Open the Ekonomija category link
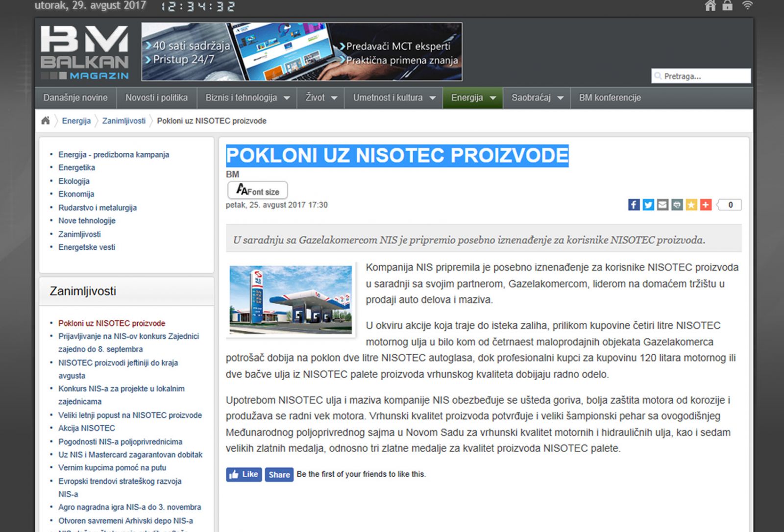The height and width of the screenshot is (532, 784). (76, 194)
